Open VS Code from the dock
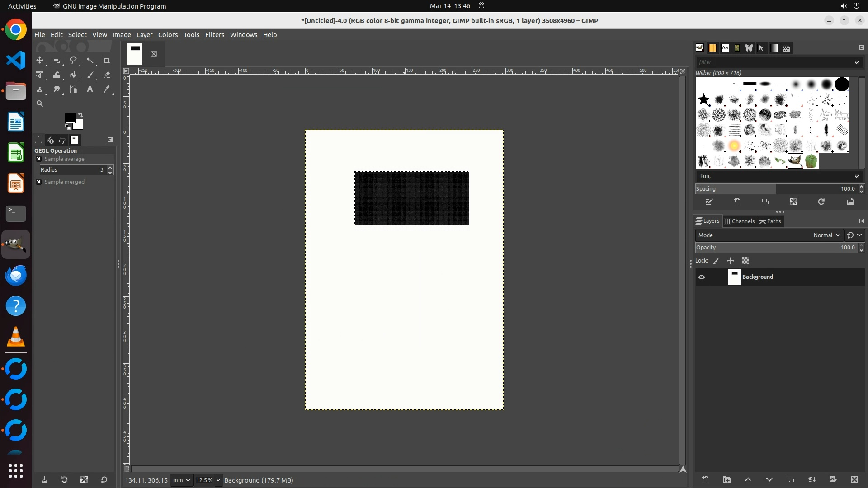The image size is (868, 488). 16,60
